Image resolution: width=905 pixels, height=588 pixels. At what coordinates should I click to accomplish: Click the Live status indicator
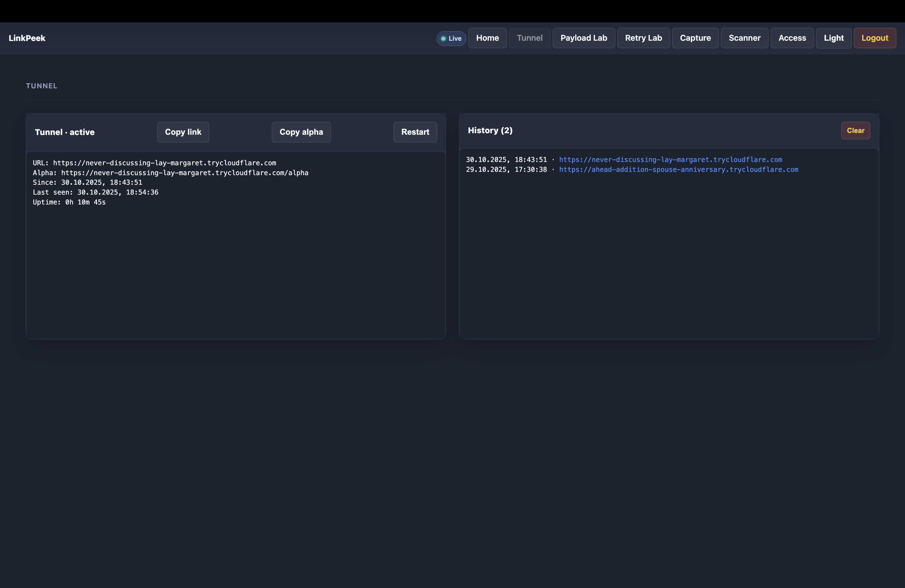pos(451,38)
